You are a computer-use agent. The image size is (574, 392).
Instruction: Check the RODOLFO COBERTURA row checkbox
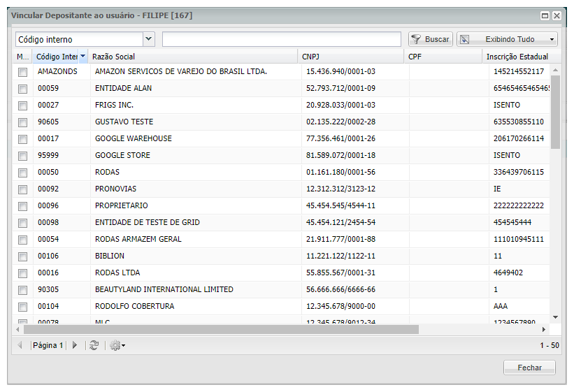(x=22, y=307)
